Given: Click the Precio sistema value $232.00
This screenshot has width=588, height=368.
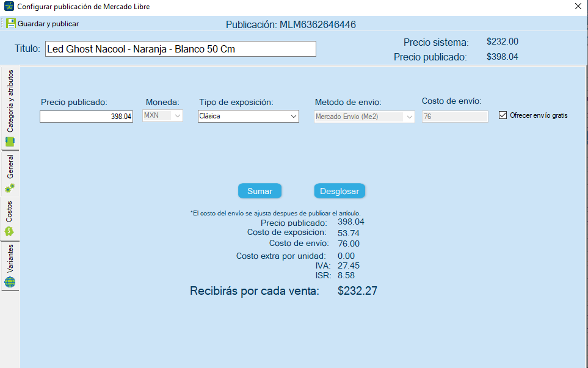Looking at the screenshot, I should (502, 41).
